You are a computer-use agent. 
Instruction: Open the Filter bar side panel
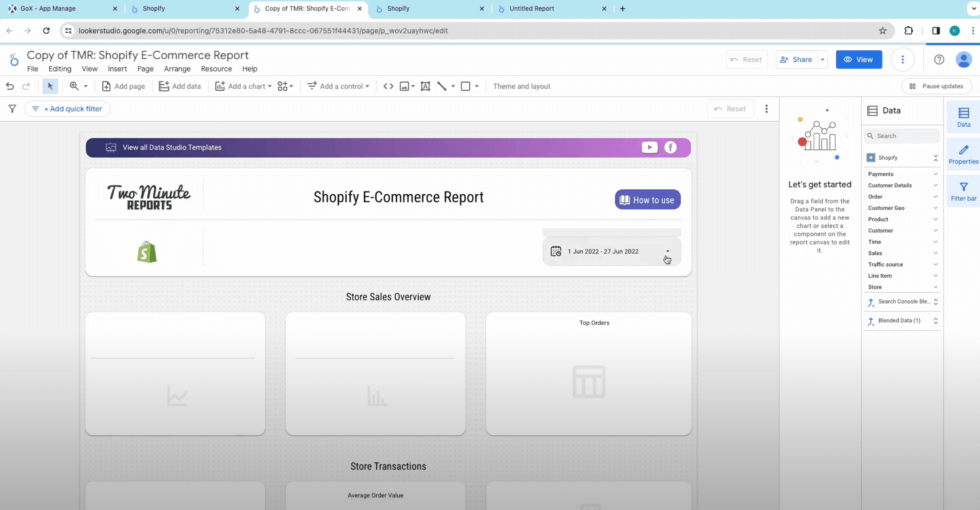[x=963, y=191]
